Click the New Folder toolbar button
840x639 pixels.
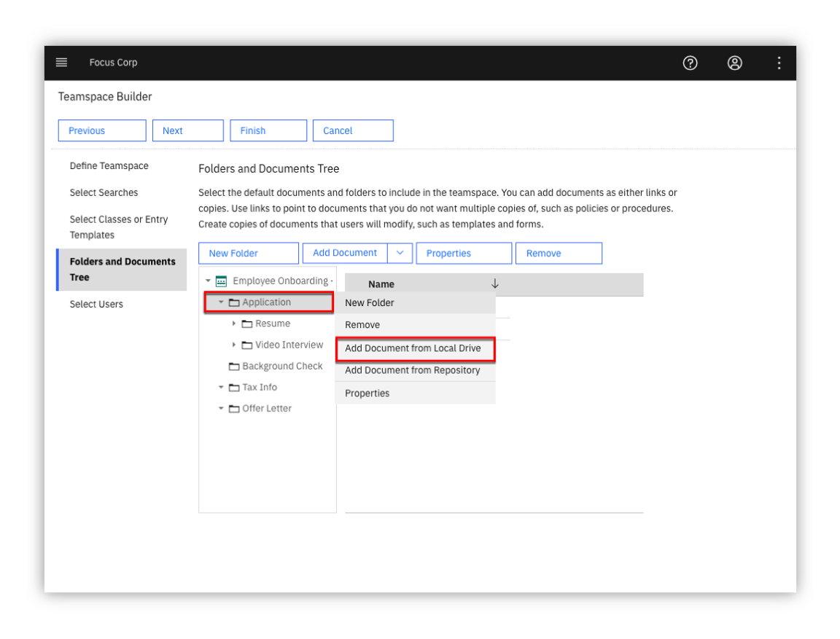coord(249,253)
